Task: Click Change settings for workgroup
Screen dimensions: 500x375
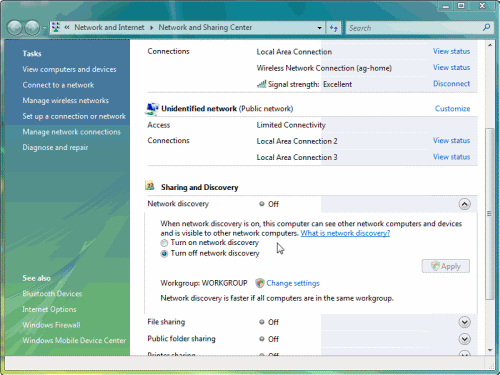Action: coord(293,283)
